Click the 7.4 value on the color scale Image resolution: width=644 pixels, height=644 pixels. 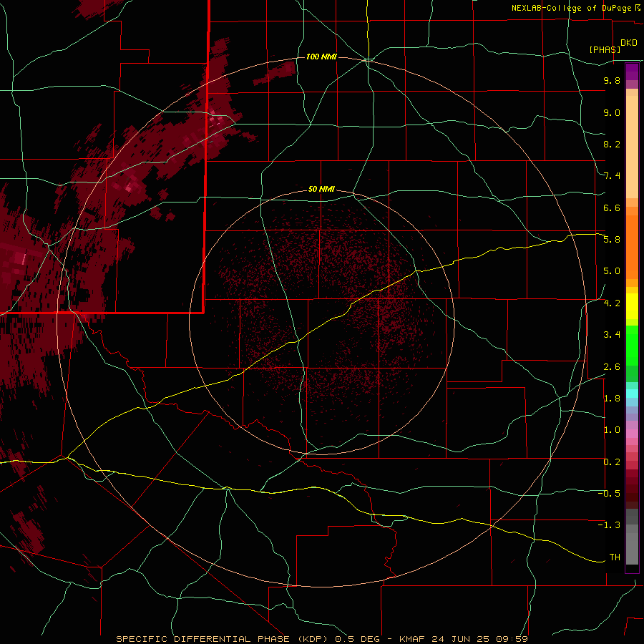point(612,176)
